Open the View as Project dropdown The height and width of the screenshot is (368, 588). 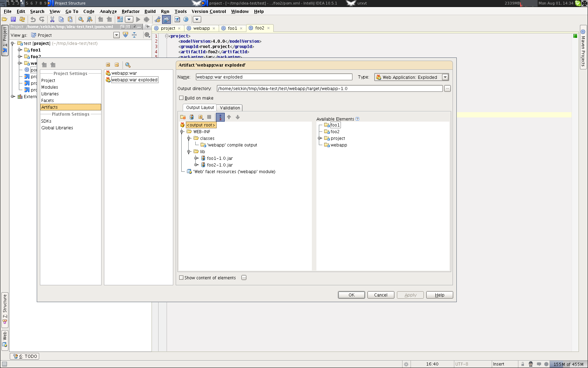(117, 35)
